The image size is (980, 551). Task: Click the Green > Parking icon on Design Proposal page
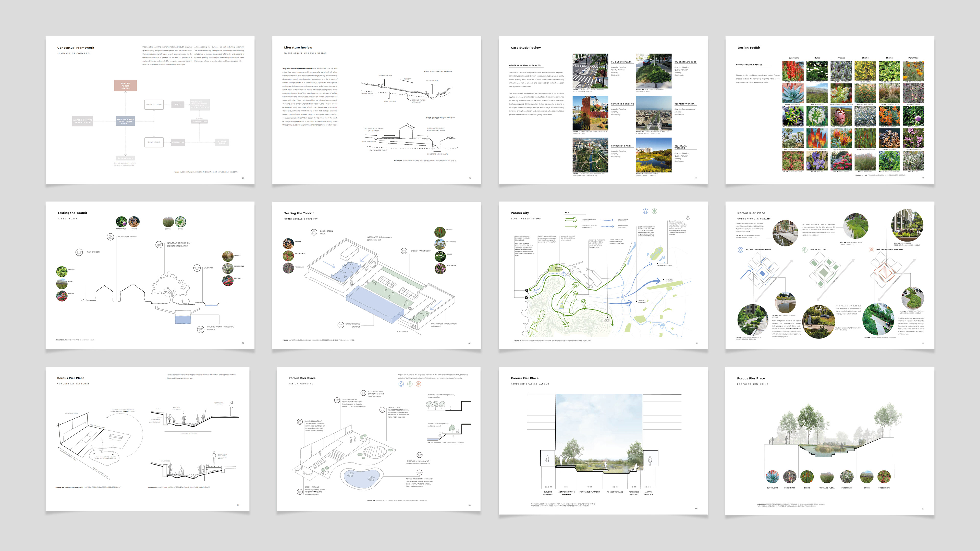tap(299, 492)
